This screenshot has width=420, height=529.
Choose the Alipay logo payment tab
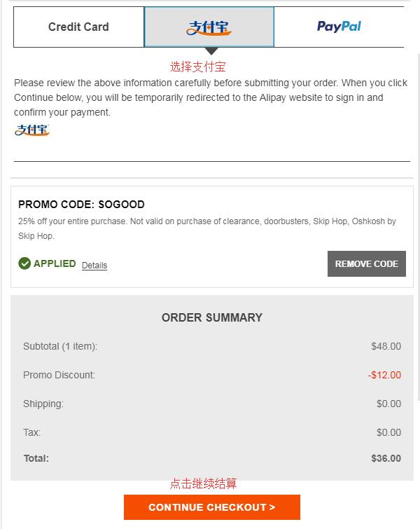pos(209,27)
